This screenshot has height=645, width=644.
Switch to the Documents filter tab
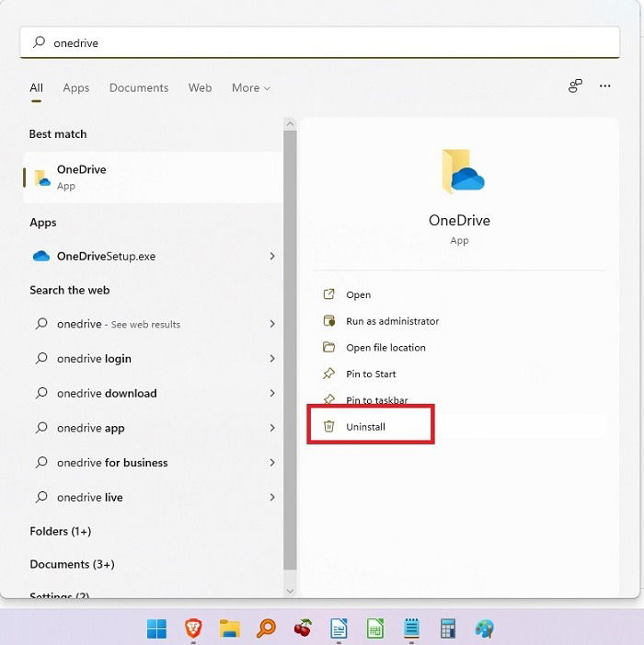point(139,87)
